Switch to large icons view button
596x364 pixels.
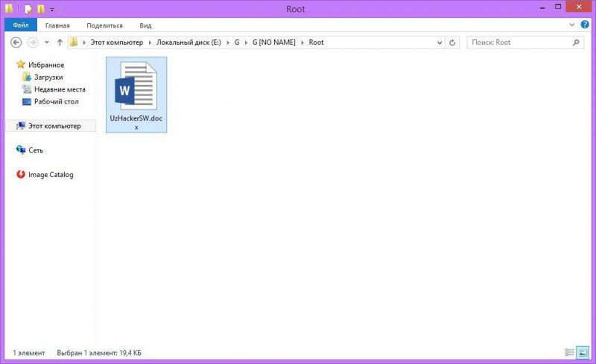coord(583,352)
